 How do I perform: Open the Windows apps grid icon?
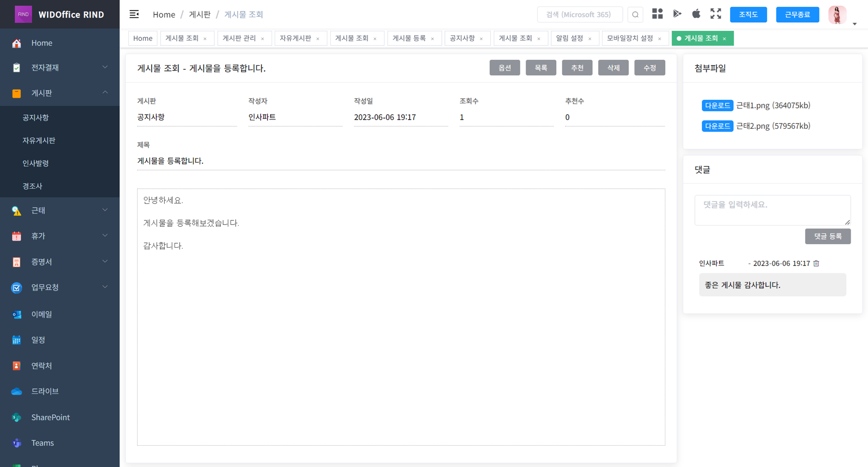[x=657, y=14]
